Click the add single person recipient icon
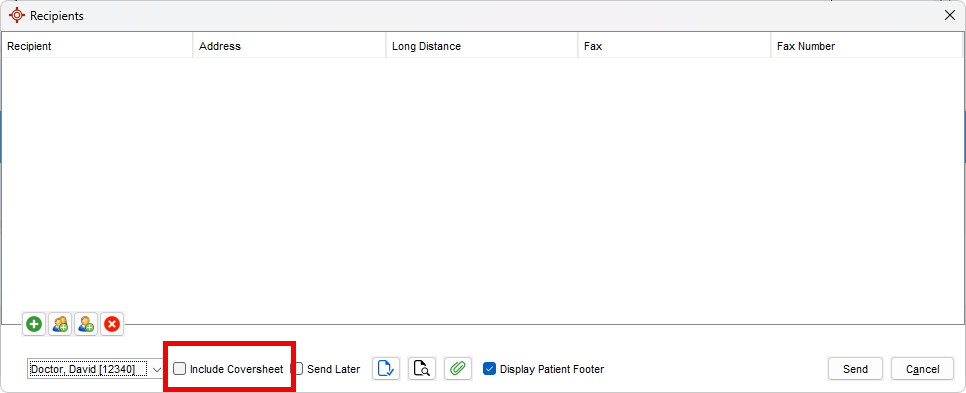The width and height of the screenshot is (966, 393). tap(86, 324)
